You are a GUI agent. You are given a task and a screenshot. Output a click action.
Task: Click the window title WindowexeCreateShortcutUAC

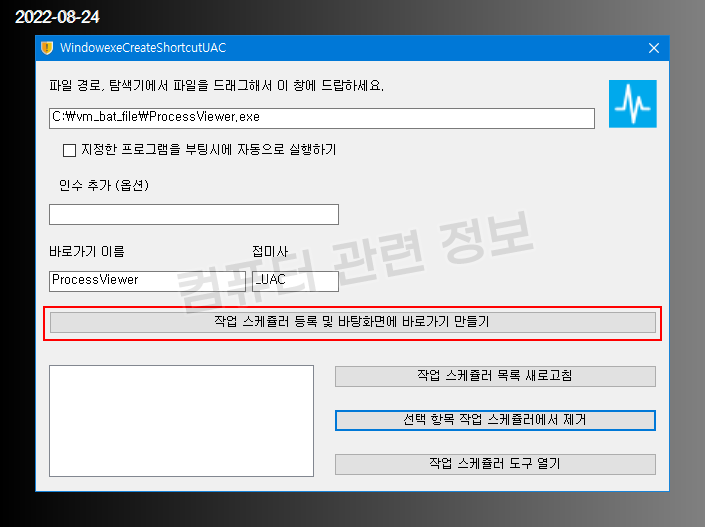pos(143,48)
